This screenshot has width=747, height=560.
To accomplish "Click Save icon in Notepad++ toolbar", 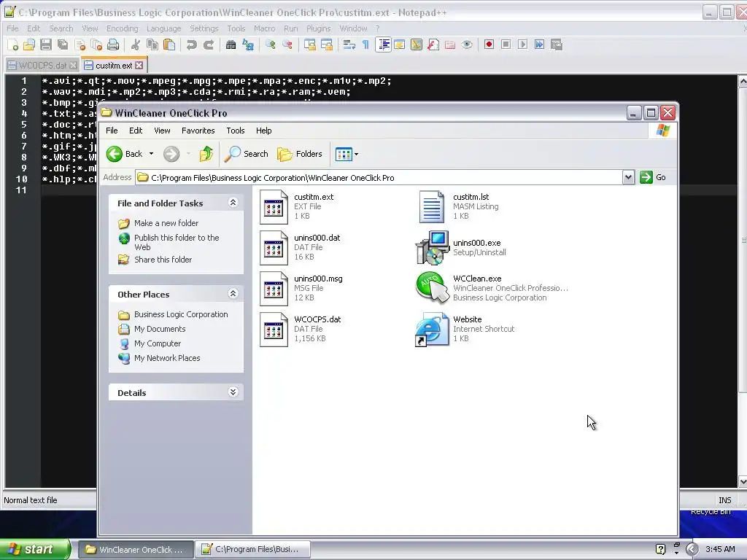I will pos(46,44).
